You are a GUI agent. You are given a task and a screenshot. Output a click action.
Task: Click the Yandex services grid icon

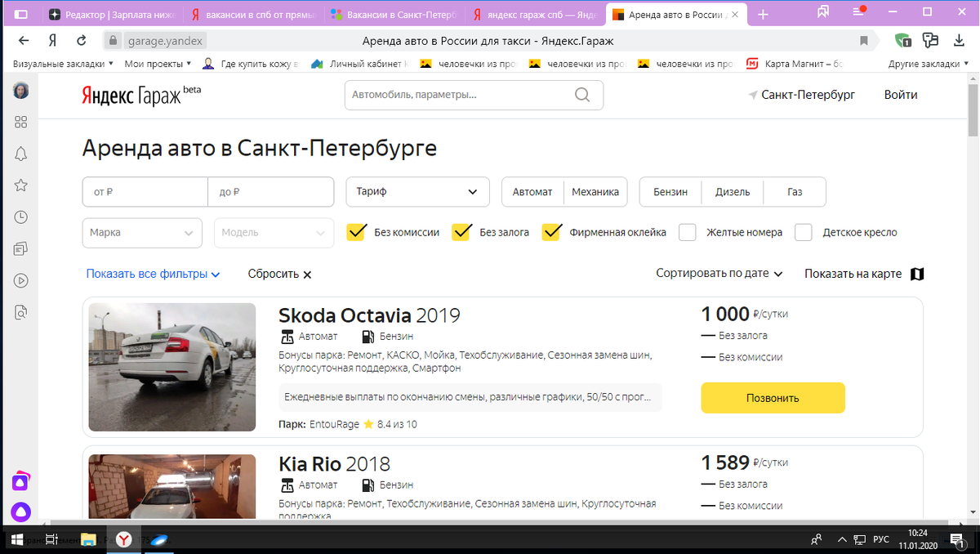point(20,121)
